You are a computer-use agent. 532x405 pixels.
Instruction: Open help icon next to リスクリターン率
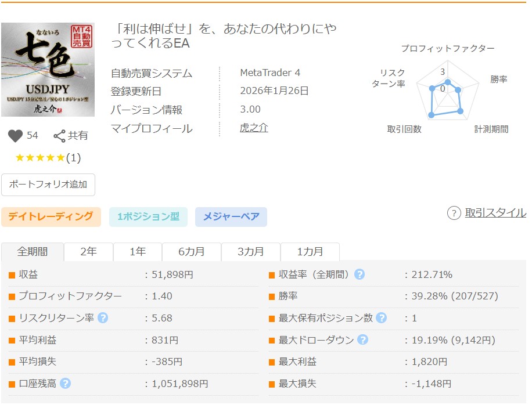click(103, 318)
